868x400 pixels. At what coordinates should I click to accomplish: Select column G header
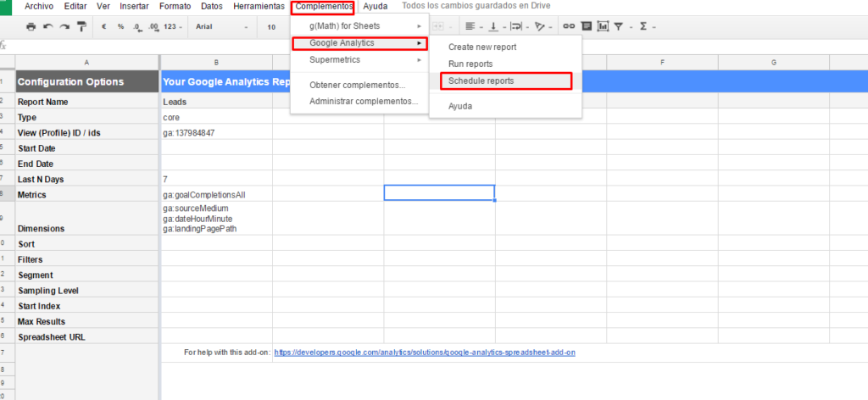point(773,62)
